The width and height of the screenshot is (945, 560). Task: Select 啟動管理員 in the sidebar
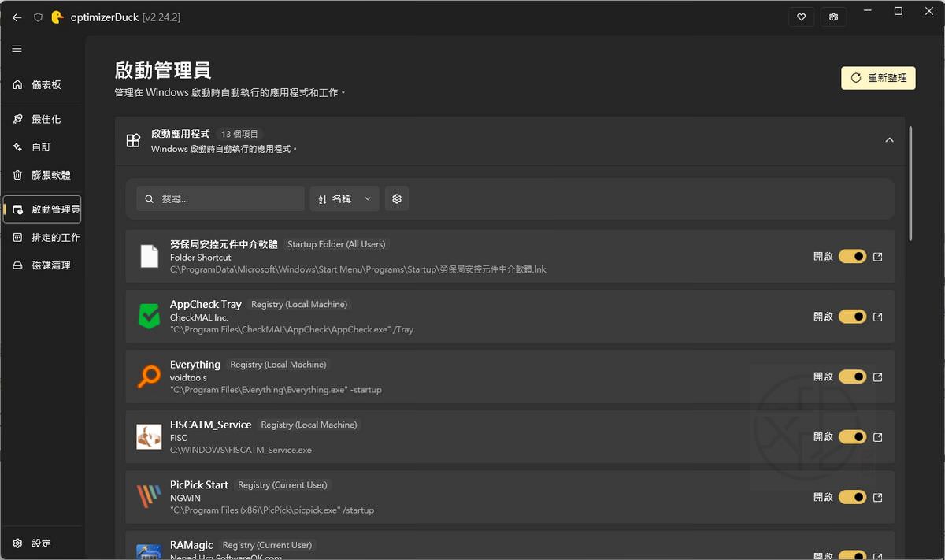point(41,210)
